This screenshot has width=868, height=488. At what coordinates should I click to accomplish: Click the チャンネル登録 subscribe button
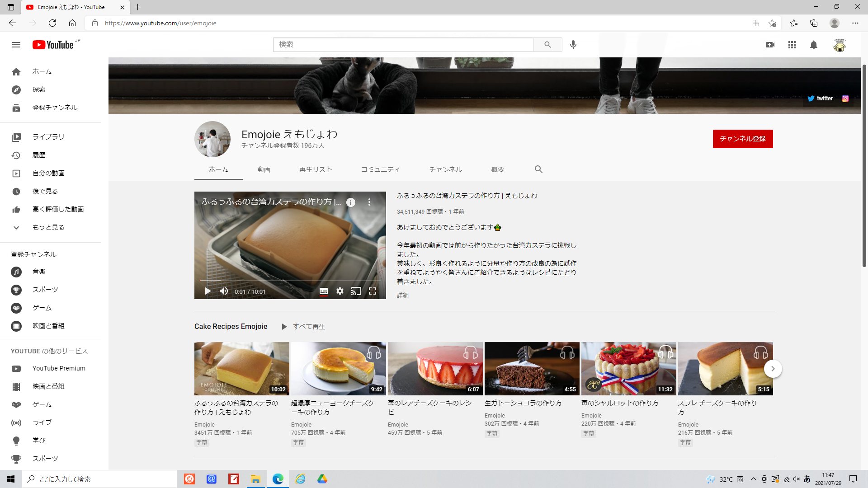coord(743,139)
